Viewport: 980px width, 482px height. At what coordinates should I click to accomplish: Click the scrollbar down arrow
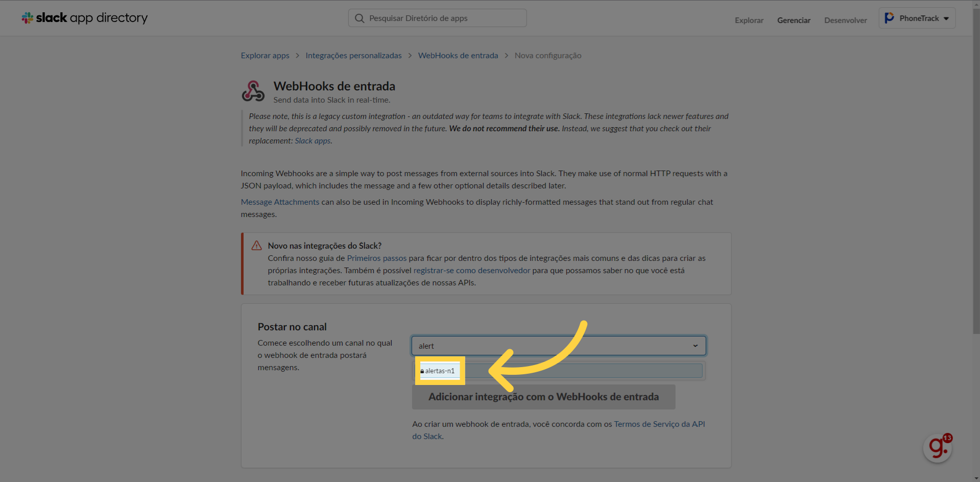(976, 478)
